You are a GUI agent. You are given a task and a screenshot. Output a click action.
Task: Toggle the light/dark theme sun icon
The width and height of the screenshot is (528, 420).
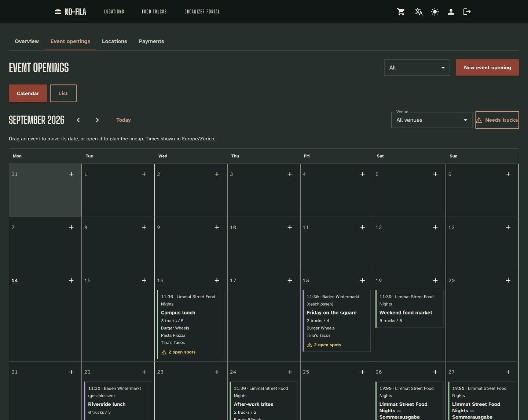pos(435,12)
